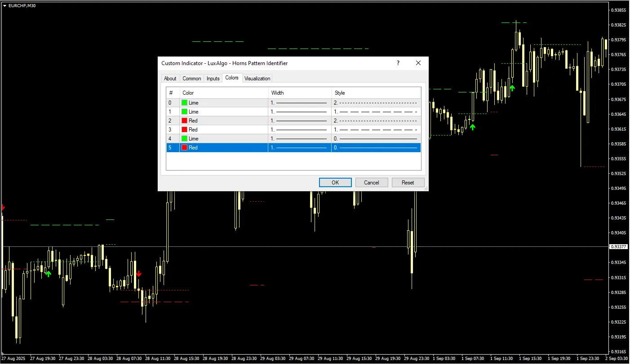Click the red down arrow near 28 Aug 07:30
This screenshot has height=364, width=630.
coord(139,273)
